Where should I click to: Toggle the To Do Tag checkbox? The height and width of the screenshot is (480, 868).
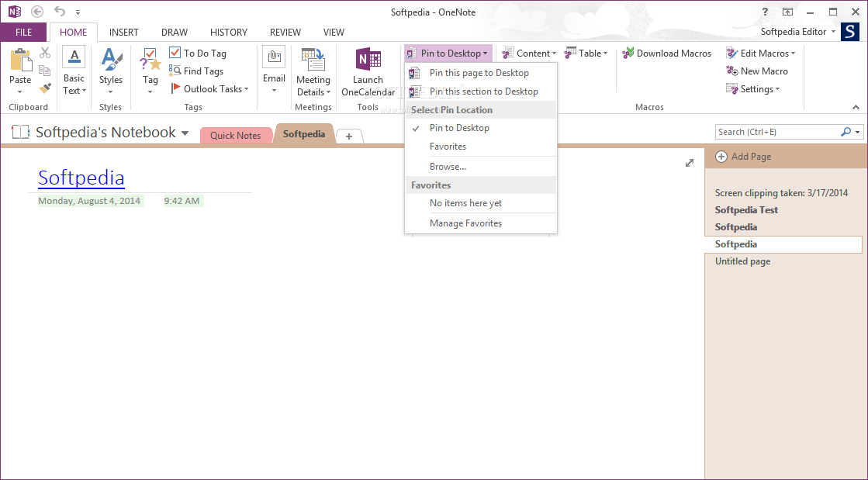point(175,53)
